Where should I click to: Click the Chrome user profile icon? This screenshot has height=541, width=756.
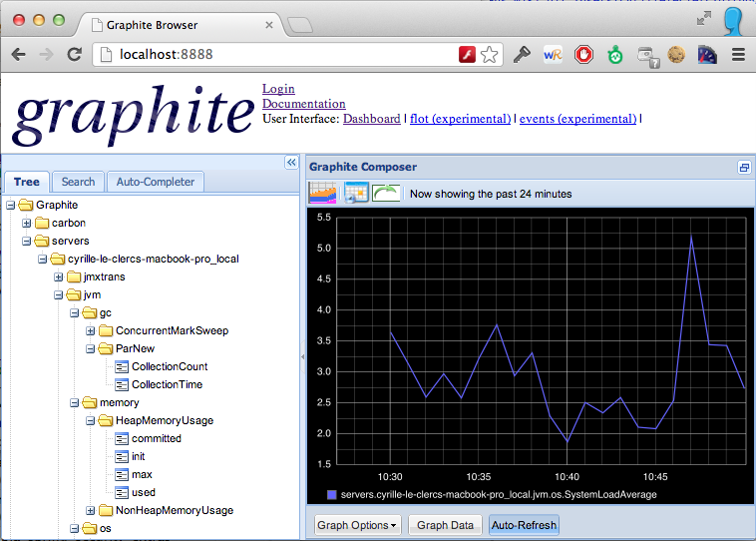click(x=733, y=21)
